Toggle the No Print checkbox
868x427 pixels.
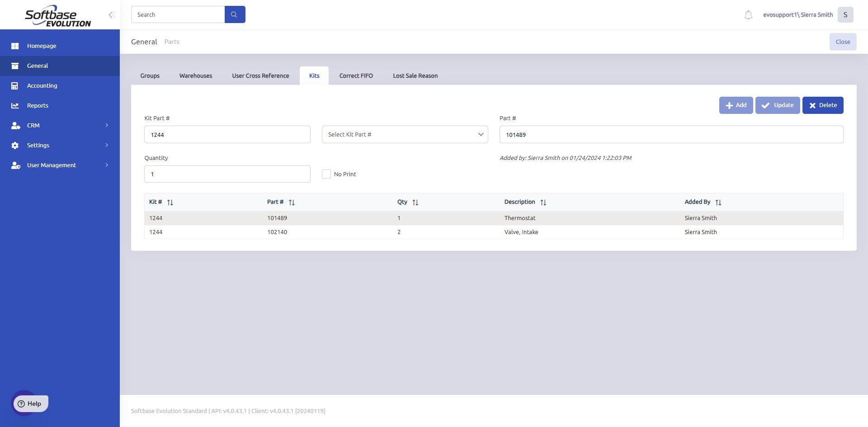click(x=326, y=174)
